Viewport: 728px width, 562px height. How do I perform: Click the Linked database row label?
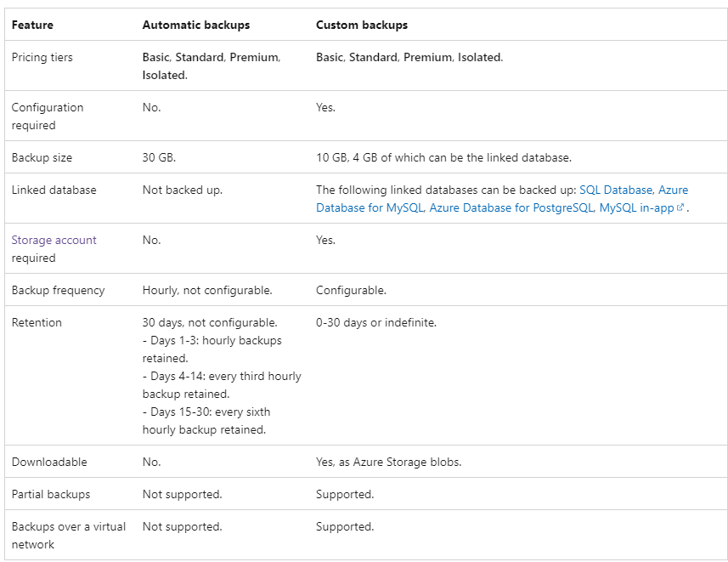(54, 190)
